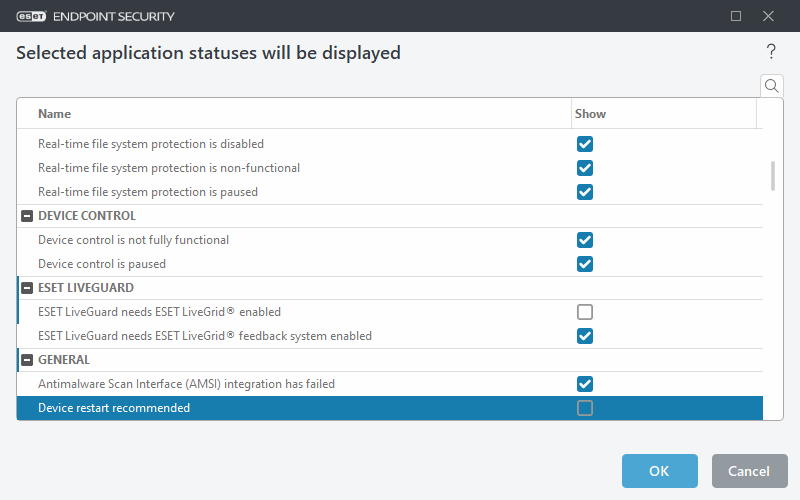Select highlighted 'Device restart recommended' row text
800x500 pixels.
114,408
